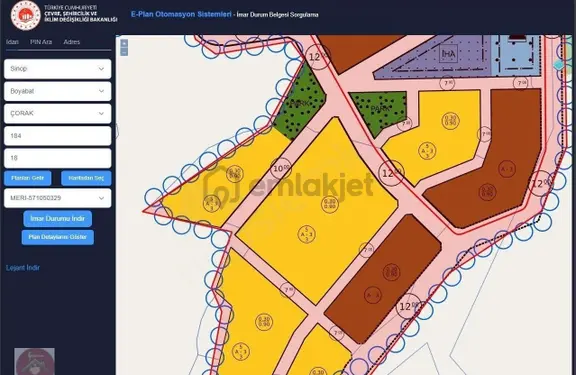Focus the field containing 184
Viewport: 576px width, 375px height.
pyautogui.click(x=58, y=136)
